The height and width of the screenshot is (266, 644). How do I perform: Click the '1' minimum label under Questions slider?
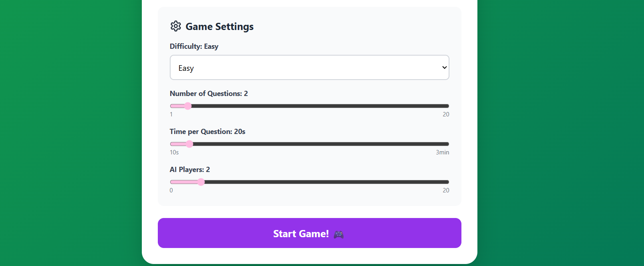[171, 114]
